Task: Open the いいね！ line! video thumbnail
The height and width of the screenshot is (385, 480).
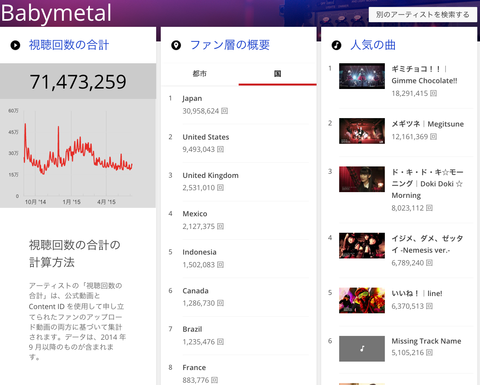Action: (362, 300)
